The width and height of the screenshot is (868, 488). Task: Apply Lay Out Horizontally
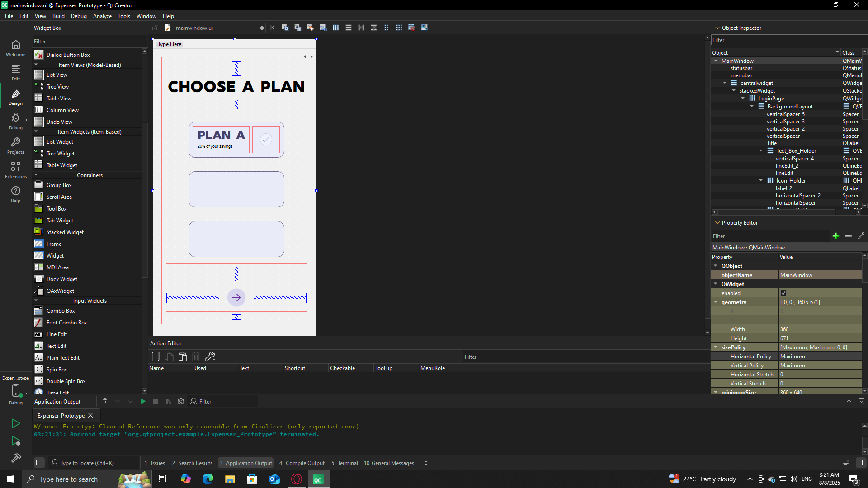[335, 28]
